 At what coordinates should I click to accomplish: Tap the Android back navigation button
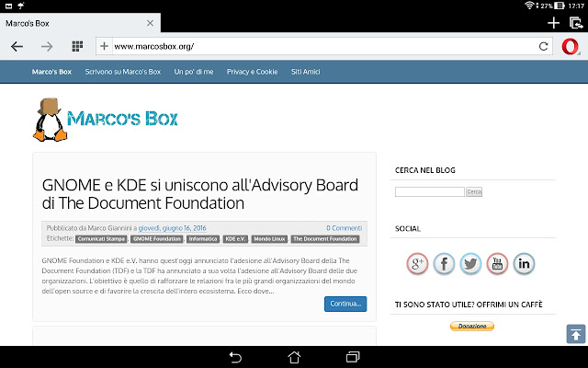coord(235,357)
